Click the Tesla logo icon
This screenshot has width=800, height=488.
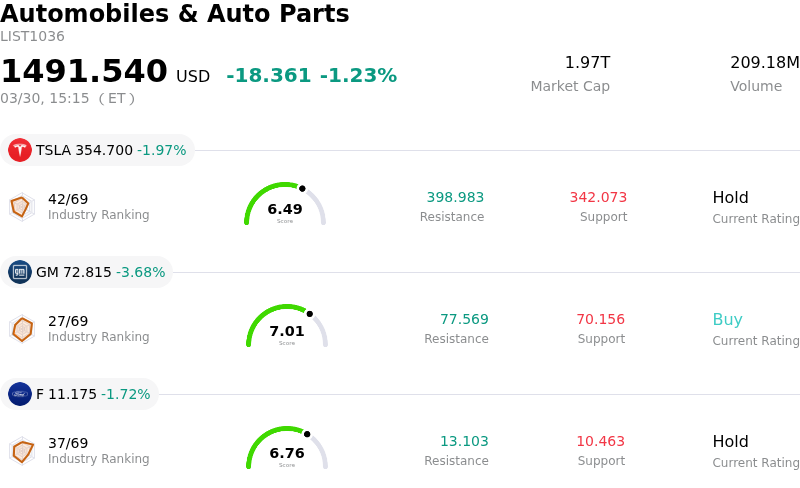point(20,150)
